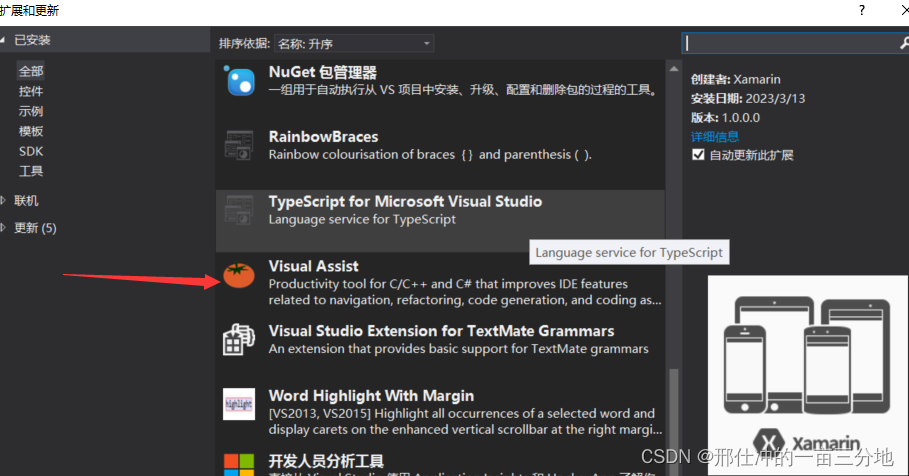Click the 版本: 1.0.0.0 text
This screenshot has width=909, height=476.
coord(725,118)
